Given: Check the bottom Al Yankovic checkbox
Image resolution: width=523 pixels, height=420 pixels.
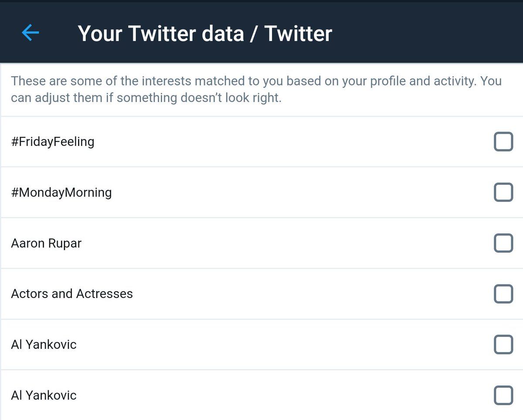Looking at the screenshot, I should [x=503, y=395].
